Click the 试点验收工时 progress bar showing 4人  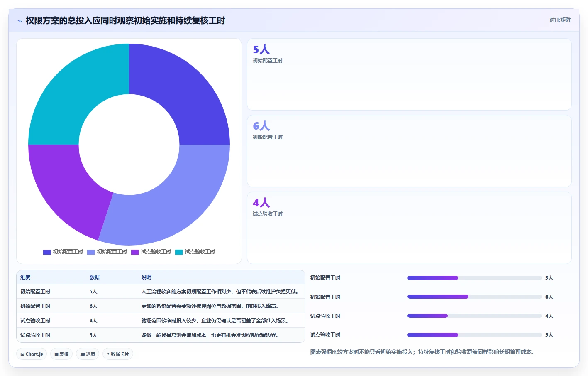475,316
